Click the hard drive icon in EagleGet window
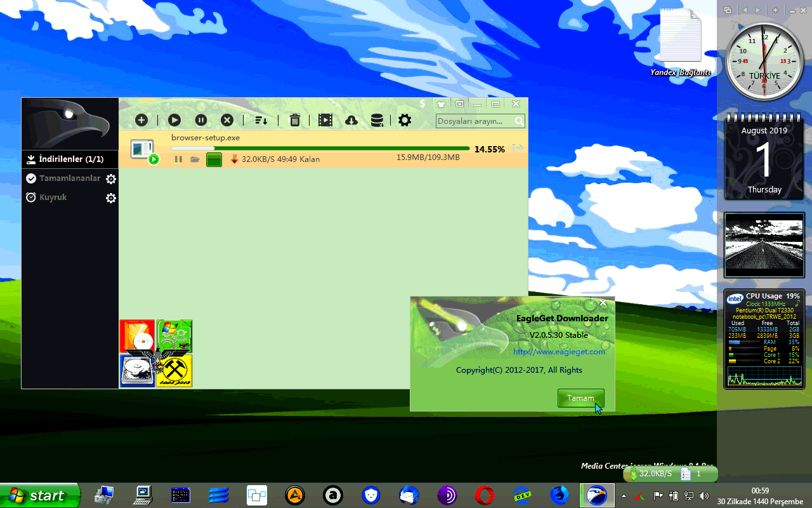The width and height of the screenshot is (812, 508). pos(137,371)
